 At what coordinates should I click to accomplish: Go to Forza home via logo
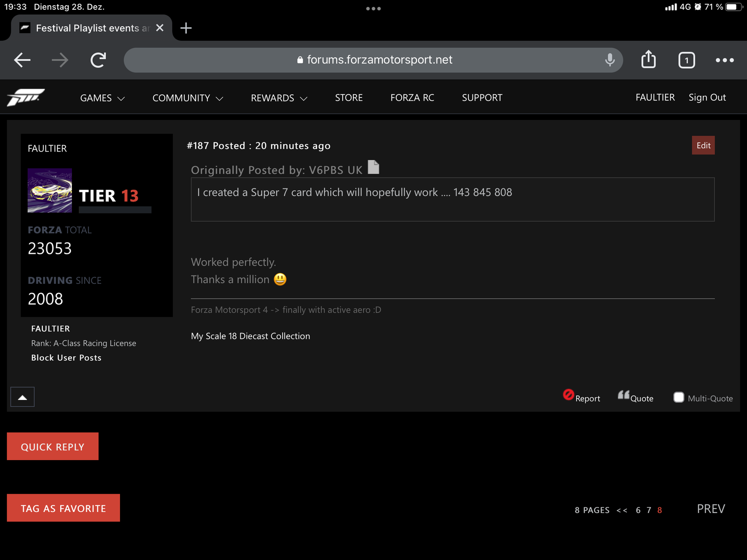[x=26, y=98]
